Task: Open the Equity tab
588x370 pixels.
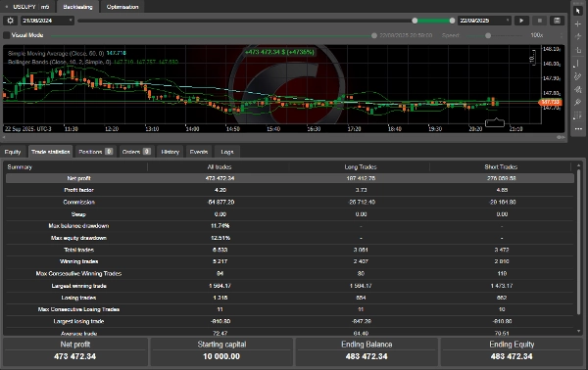Action: click(13, 152)
